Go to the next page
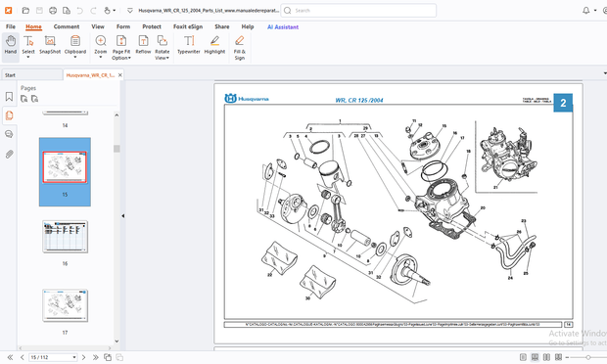 (x=83, y=357)
